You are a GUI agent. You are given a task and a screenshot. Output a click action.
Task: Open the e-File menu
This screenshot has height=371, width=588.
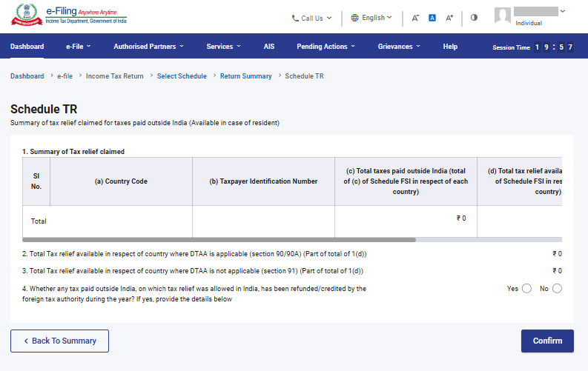tap(79, 47)
